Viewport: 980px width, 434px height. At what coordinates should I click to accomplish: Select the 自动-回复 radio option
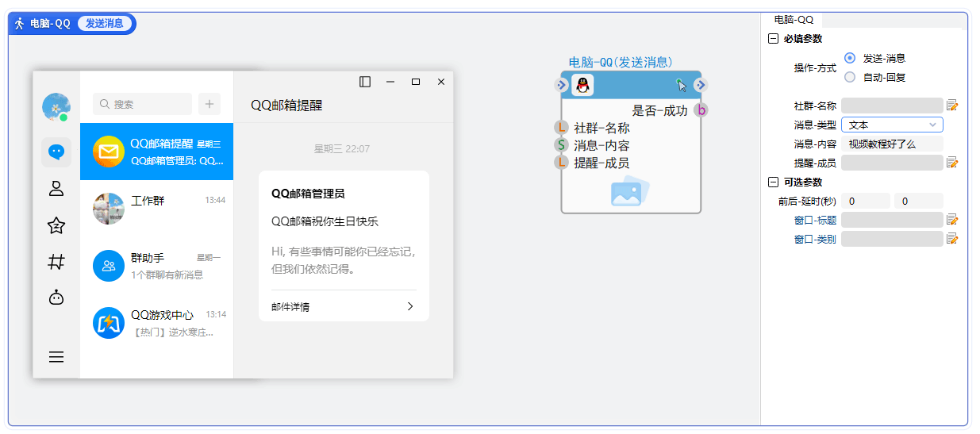pos(850,77)
